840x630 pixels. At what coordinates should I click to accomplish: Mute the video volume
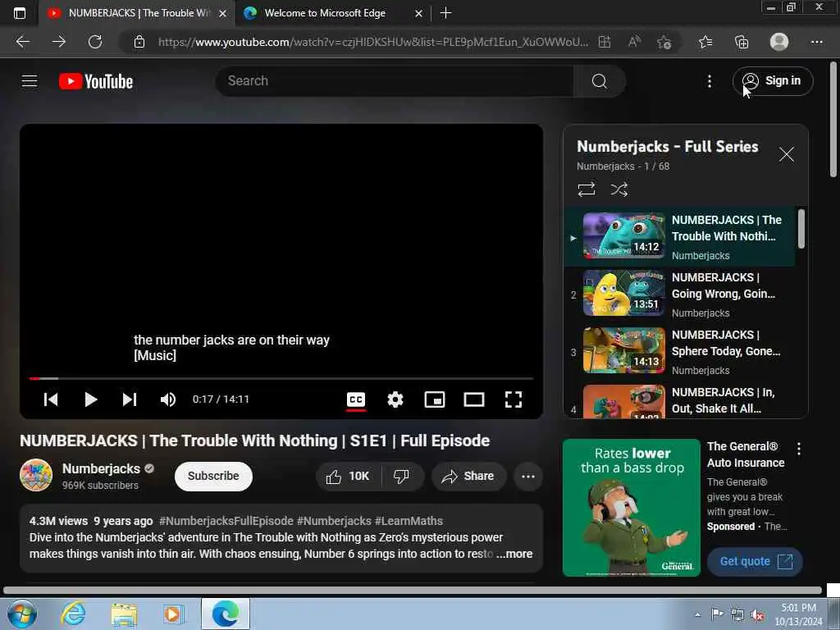coord(168,399)
